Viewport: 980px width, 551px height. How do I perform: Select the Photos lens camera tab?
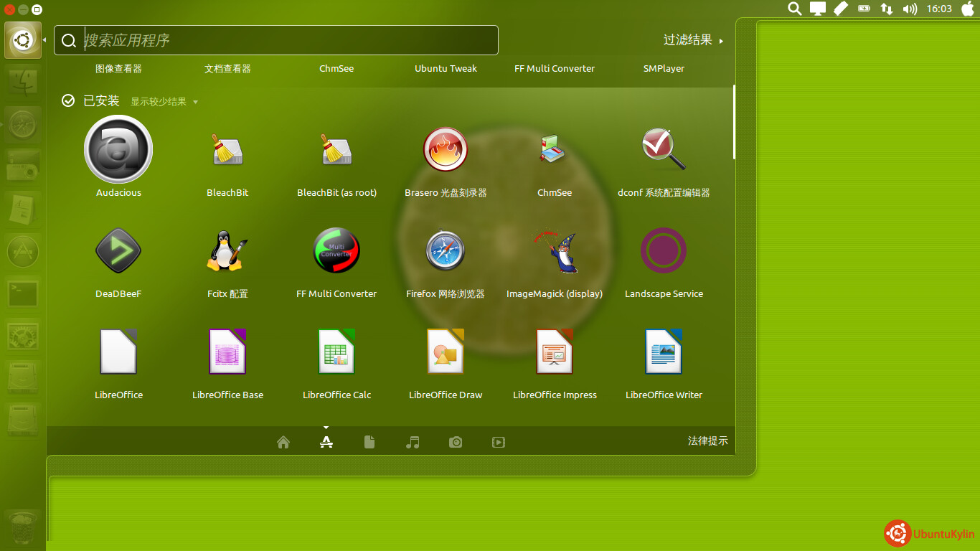(x=456, y=442)
